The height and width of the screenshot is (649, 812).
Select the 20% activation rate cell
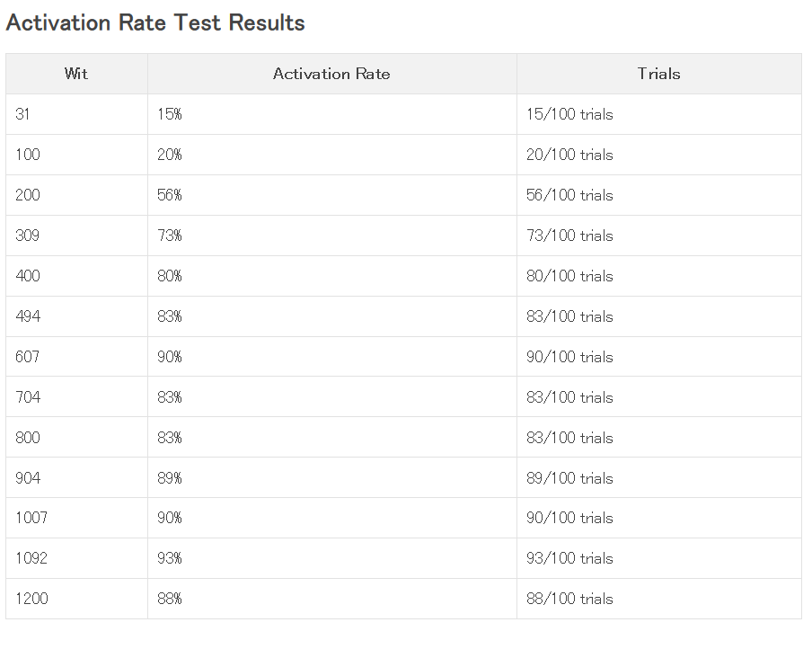[332, 155]
